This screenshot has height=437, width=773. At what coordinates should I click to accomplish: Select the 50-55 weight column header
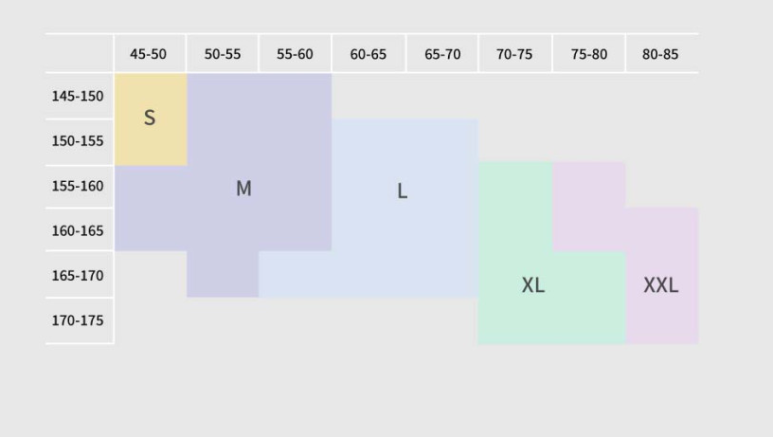coord(222,54)
